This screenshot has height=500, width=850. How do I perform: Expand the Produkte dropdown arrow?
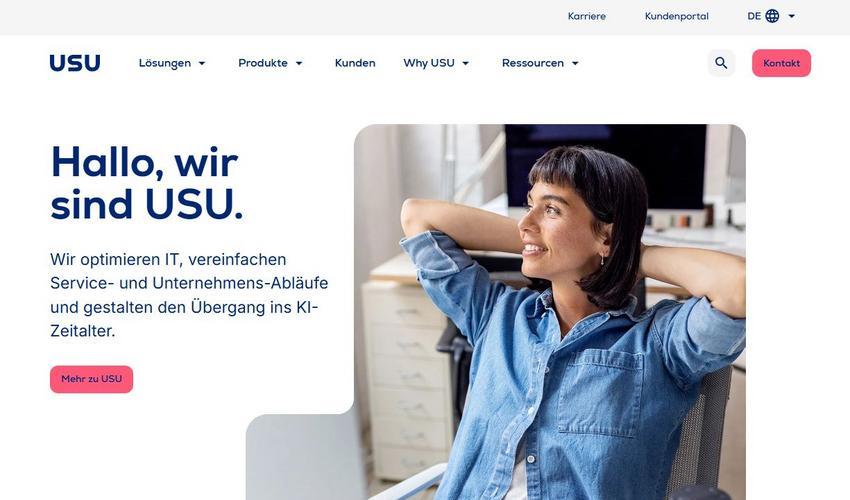tap(299, 63)
